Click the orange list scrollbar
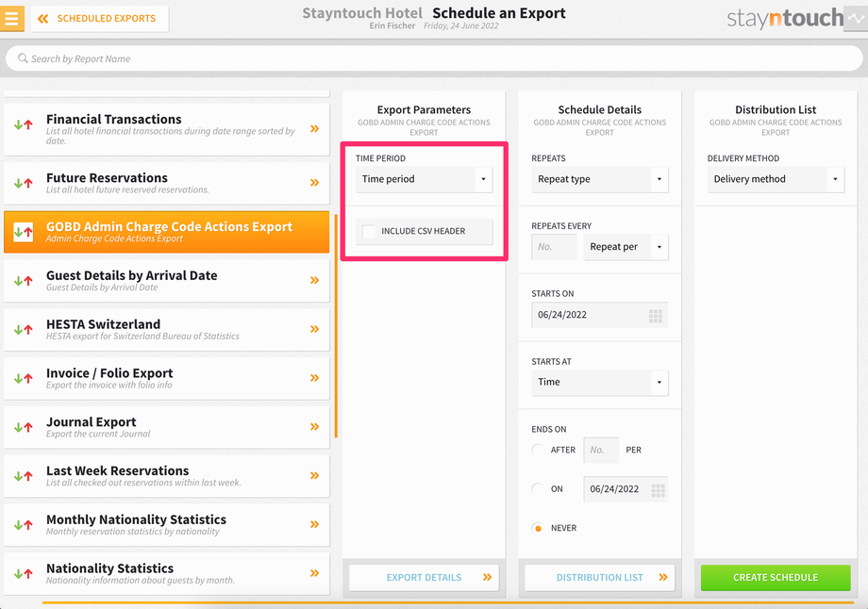 (x=336, y=325)
